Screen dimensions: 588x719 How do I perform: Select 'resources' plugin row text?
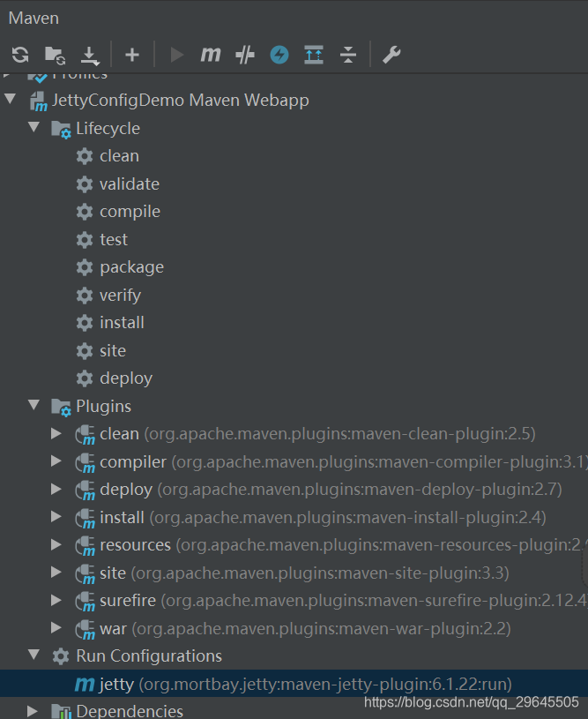[135, 544]
